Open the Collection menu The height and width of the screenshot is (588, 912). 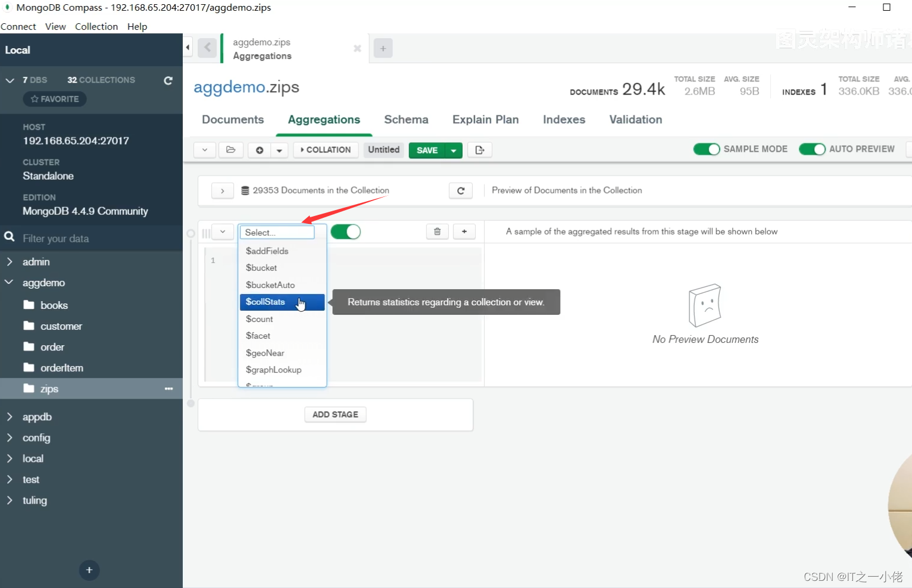click(96, 26)
